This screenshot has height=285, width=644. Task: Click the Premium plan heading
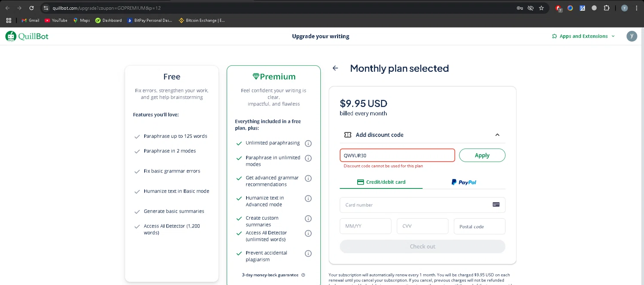click(x=274, y=77)
